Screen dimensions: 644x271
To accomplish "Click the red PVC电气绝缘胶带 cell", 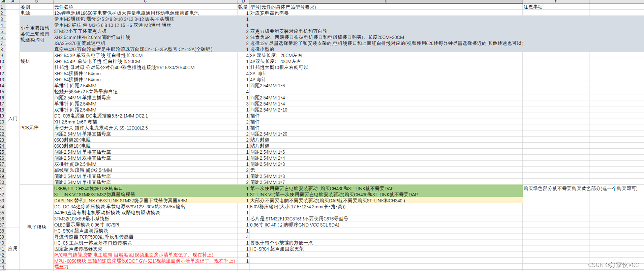I will 145,255.
